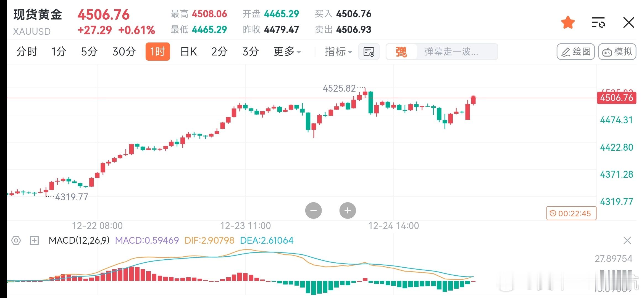Click the indicator list icon at top right
This screenshot has height=298, width=644.
pos(598,22)
